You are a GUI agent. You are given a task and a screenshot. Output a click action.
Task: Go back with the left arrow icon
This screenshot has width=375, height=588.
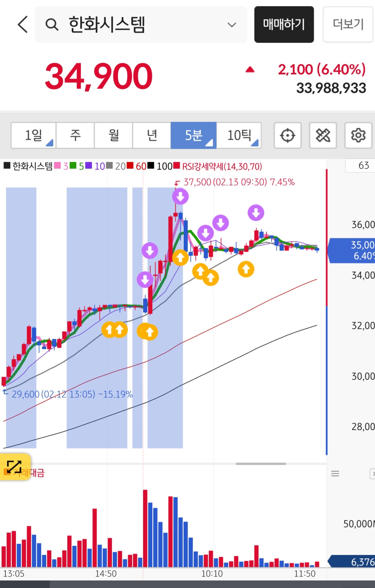click(x=23, y=25)
